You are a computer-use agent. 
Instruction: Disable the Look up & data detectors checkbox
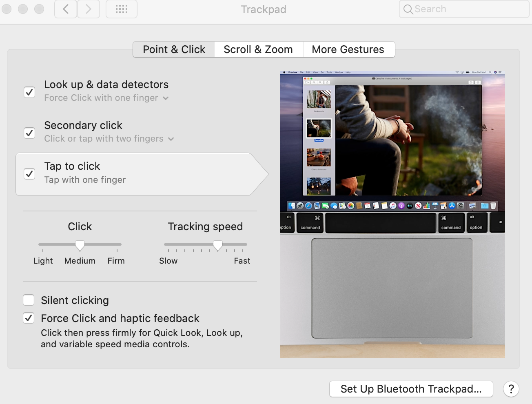pyautogui.click(x=29, y=92)
